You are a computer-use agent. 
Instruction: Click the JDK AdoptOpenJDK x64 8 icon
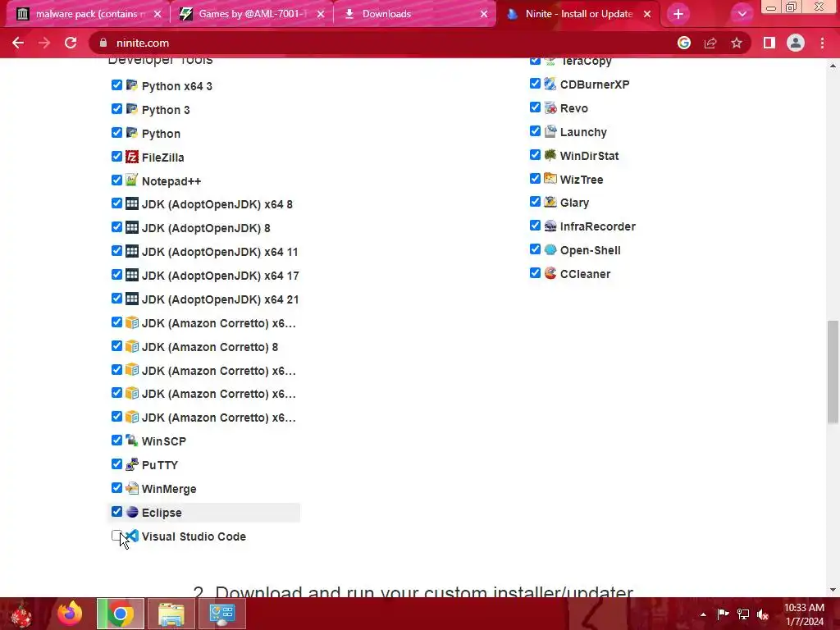click(x=132, y=203)
